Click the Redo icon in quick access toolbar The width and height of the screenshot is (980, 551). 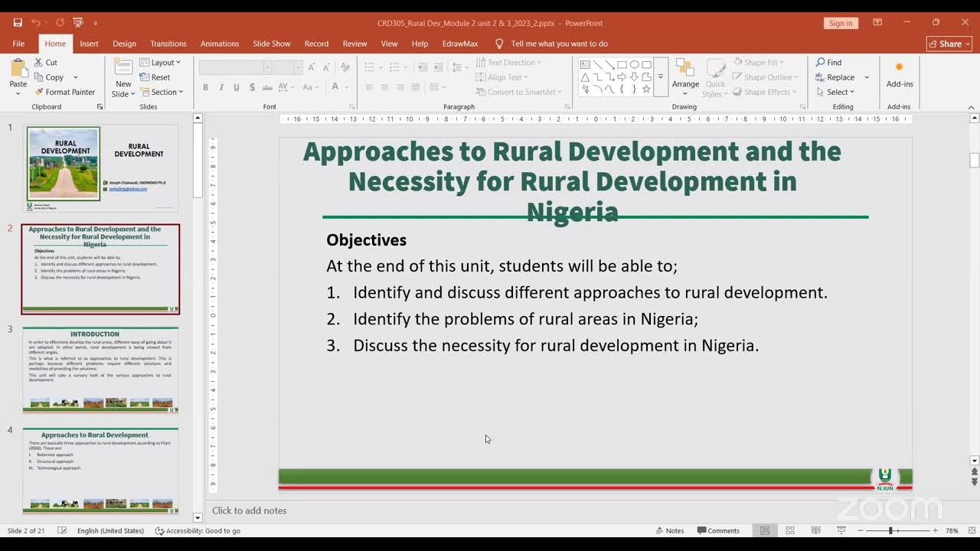point(60,23)
